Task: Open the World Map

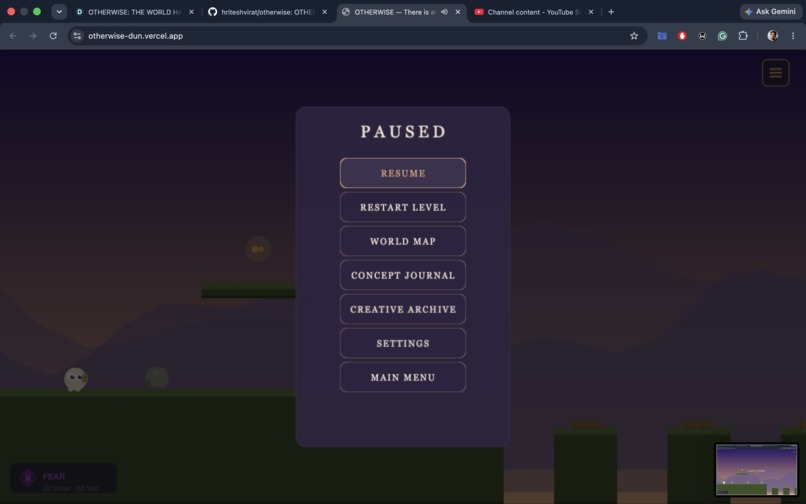Action: click(402, 241)
